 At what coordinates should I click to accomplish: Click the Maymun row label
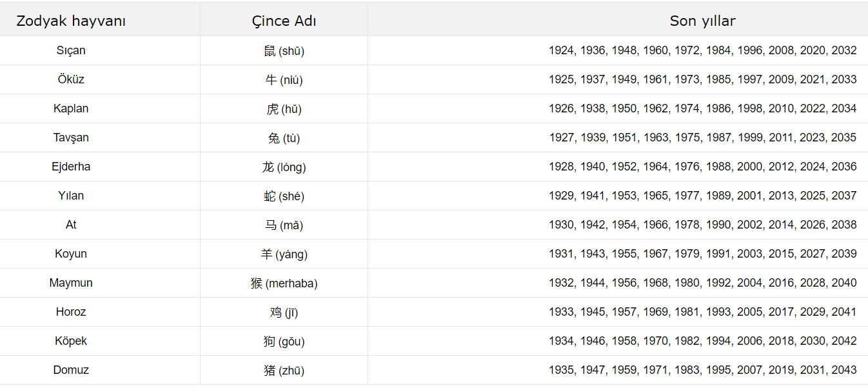point(71,283)
